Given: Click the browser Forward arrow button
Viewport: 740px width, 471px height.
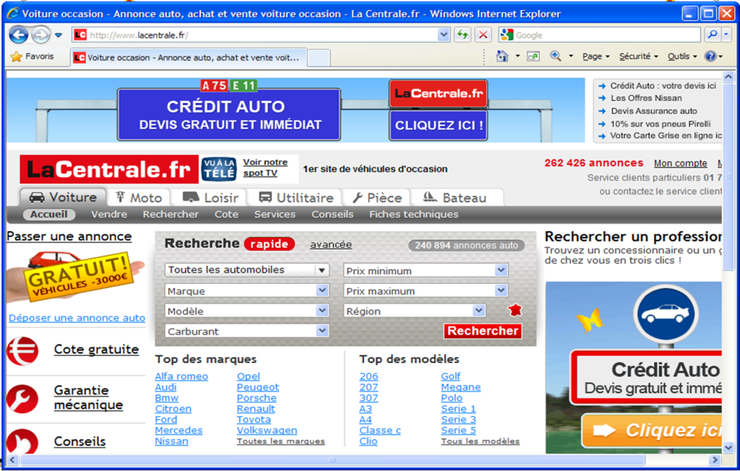Looking at the screenshot, I should 41,35.
